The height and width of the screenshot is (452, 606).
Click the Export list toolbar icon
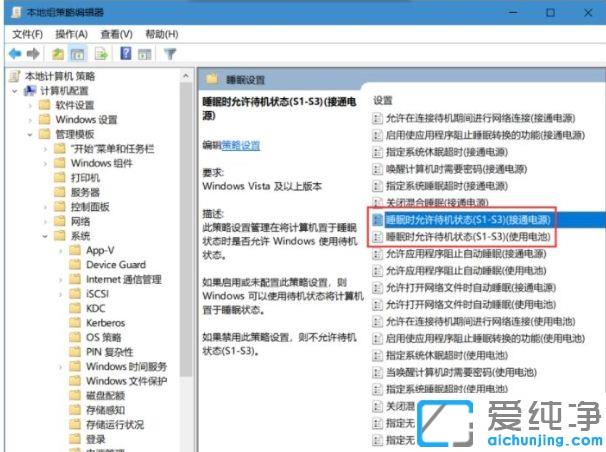click(x=101, y=54)
